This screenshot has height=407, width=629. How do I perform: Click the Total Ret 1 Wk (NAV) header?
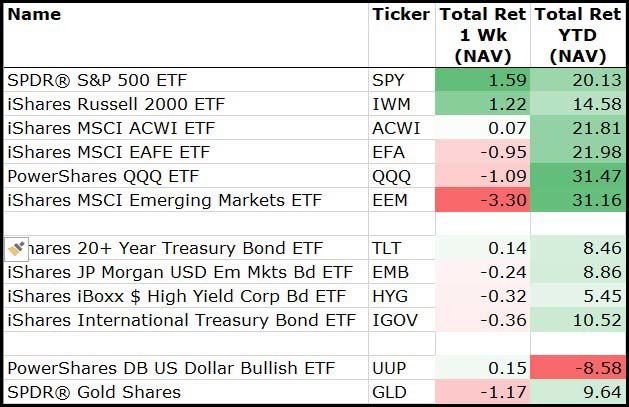pos(483,35)
